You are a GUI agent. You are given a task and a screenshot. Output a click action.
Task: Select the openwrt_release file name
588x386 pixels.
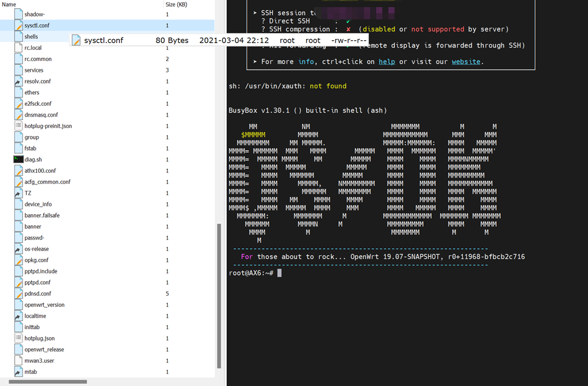click(x=44, y=350)
